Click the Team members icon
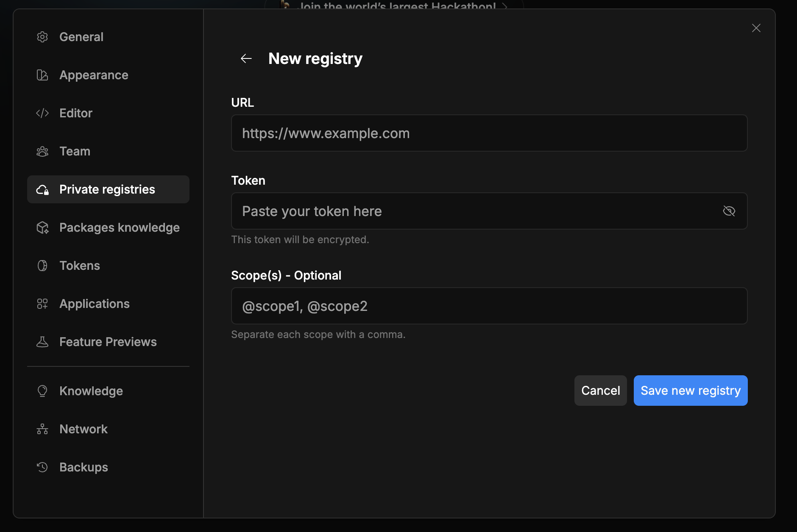Viewport: 797px width, 532px height. tap(43, 151)
